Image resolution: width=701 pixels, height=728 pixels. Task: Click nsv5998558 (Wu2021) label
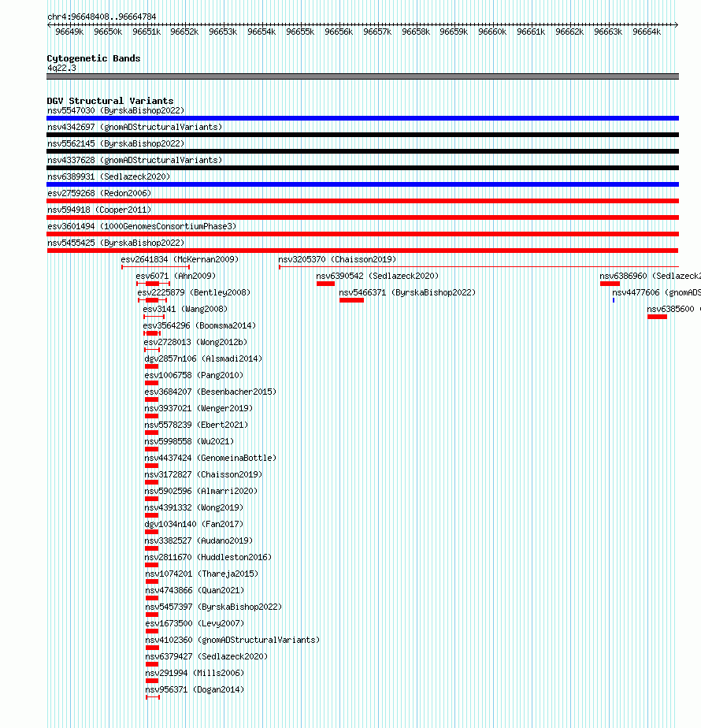pos(189,441)
